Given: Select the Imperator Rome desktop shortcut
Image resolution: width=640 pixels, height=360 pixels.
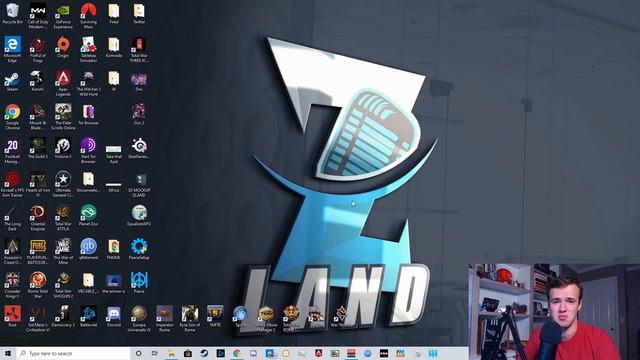Looking at the screenshot, I should click(164, 319).
